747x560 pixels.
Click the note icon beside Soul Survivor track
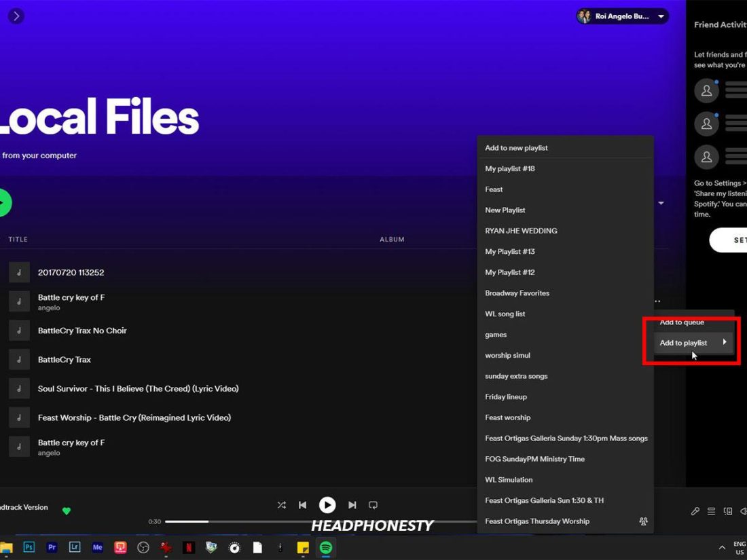(19, 388)
